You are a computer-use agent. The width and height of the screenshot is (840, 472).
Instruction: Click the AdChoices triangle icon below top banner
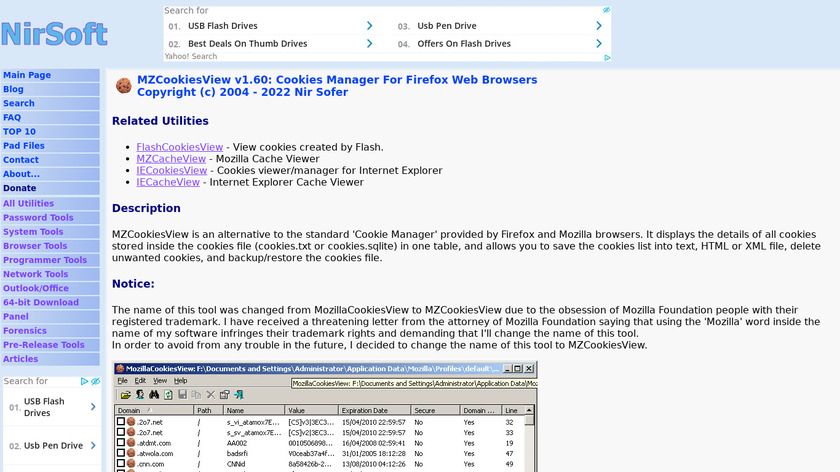pyautogui.click(x=607, y=58)
